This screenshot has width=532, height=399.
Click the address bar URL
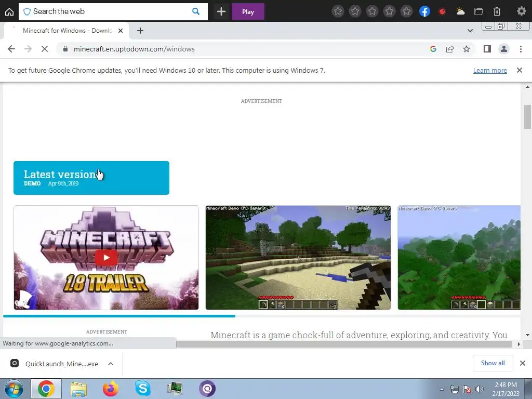coord(134,49)
